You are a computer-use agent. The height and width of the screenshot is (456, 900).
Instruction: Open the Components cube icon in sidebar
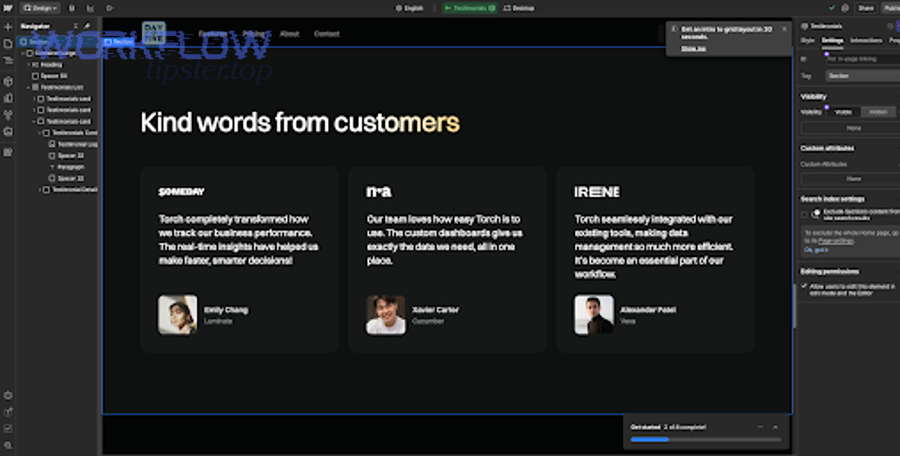[8, 80]
